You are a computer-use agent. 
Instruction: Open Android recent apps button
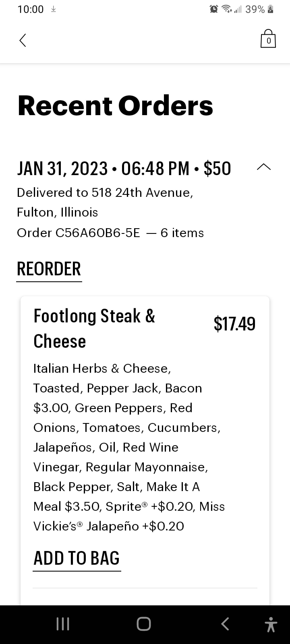coord(63,624)
